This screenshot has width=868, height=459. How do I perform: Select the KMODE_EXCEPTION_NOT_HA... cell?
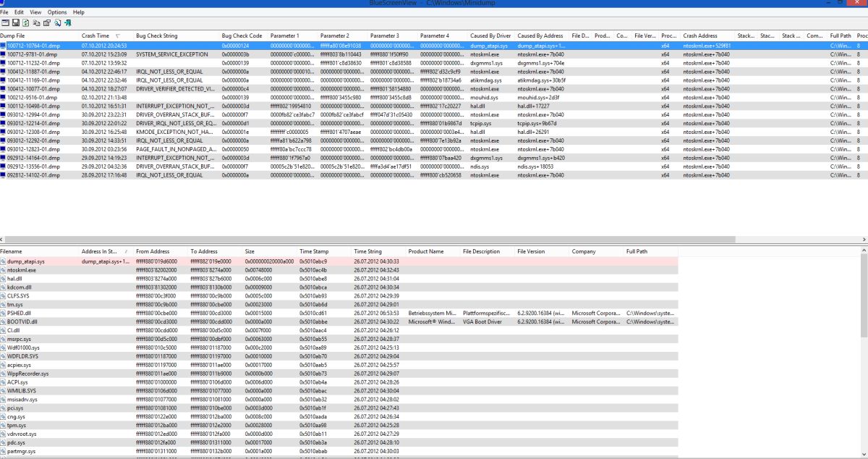coord(176,132)
